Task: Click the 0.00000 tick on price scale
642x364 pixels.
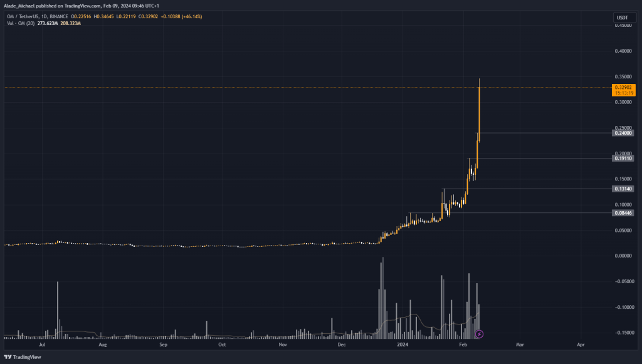Action: pos(624,256)
